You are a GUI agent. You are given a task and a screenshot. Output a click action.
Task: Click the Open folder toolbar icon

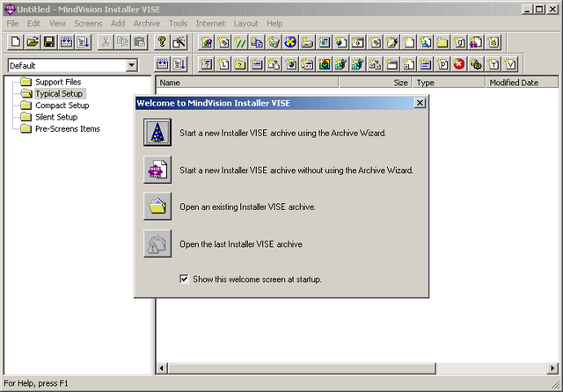point(33,42)
